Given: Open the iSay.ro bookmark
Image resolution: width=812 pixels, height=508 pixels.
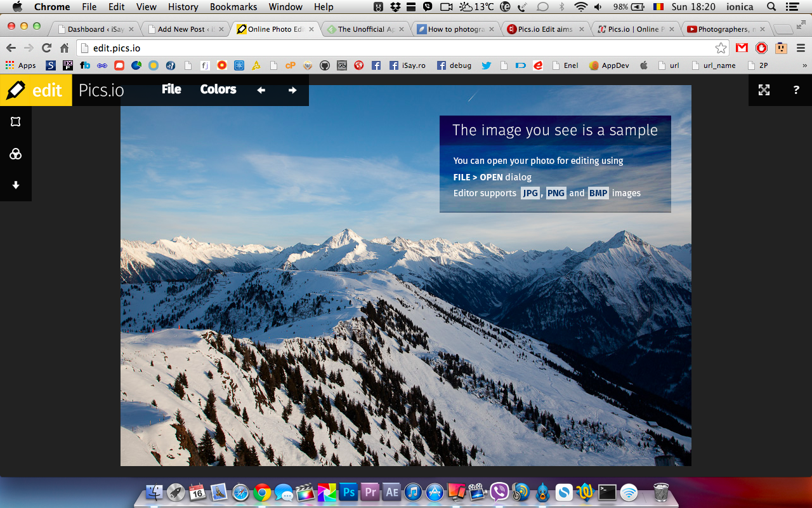Looking at the screenshot, I should 407,65.
